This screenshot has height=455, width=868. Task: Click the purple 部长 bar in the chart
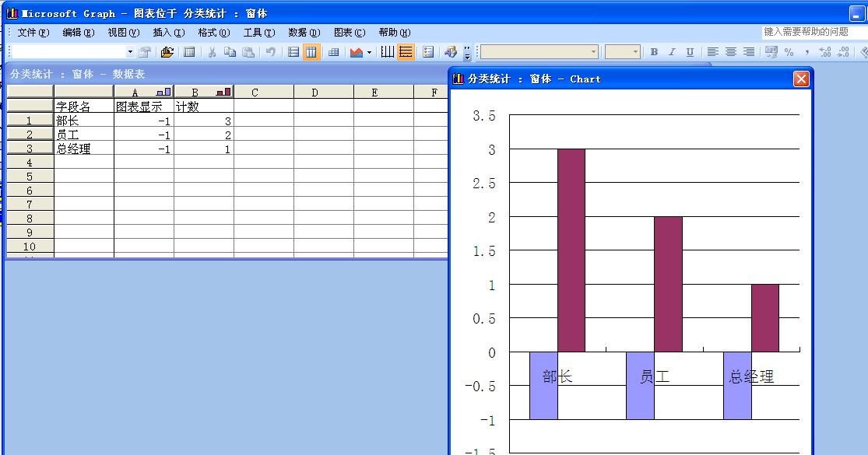pos(571,249)
